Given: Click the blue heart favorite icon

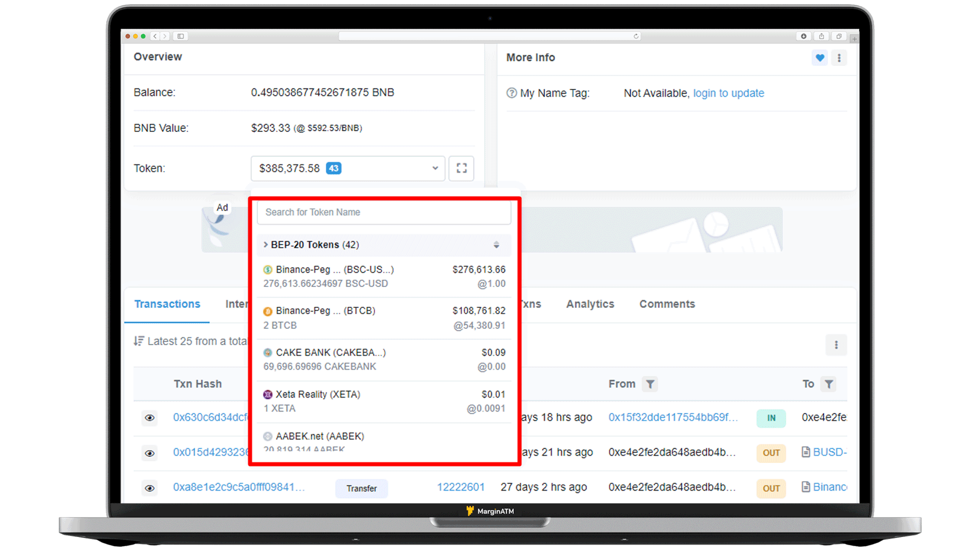Looking at the screenshot, I should pos(820,58).
